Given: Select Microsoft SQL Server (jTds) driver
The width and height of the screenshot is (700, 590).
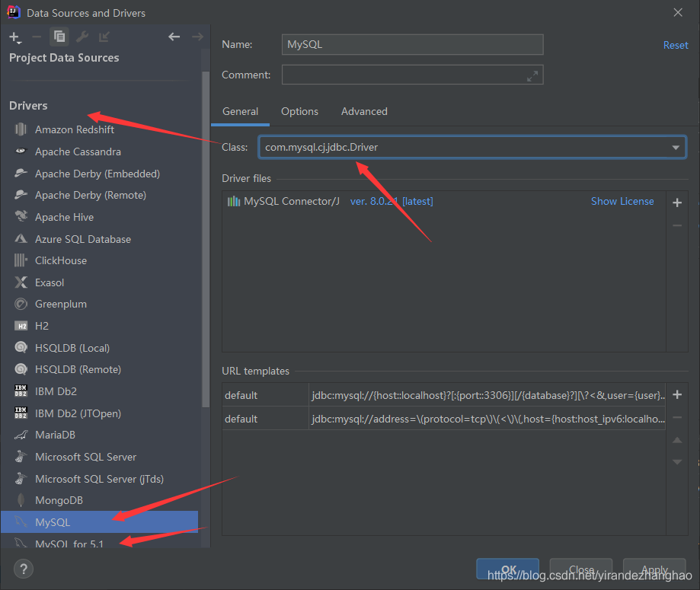Looking at the screenshot, I should coord(99,479).
